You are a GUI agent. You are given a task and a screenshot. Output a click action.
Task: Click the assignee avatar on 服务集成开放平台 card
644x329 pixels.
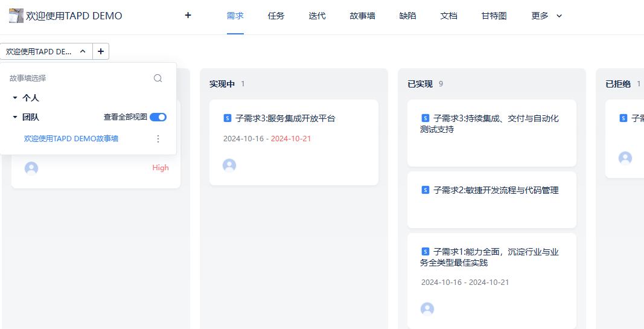click(229, 165)
